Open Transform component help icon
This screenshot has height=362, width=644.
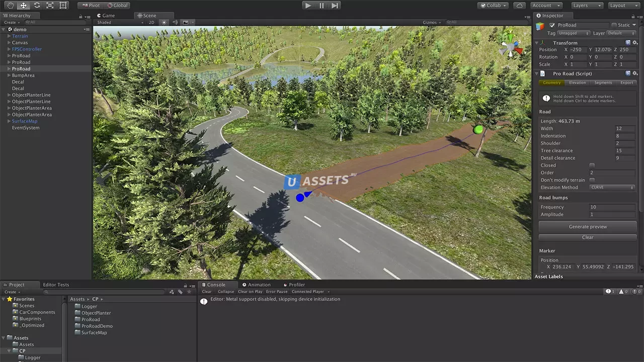[x=628, y=43]
